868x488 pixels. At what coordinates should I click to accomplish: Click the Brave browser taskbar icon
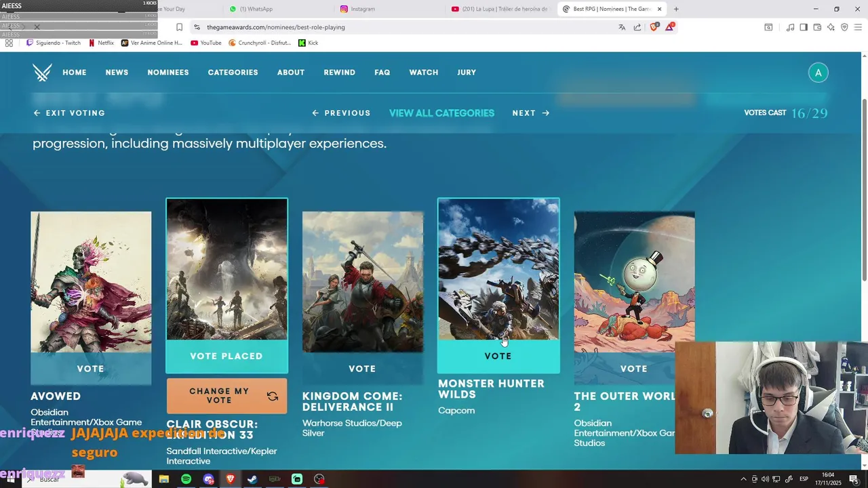(231, 479)
